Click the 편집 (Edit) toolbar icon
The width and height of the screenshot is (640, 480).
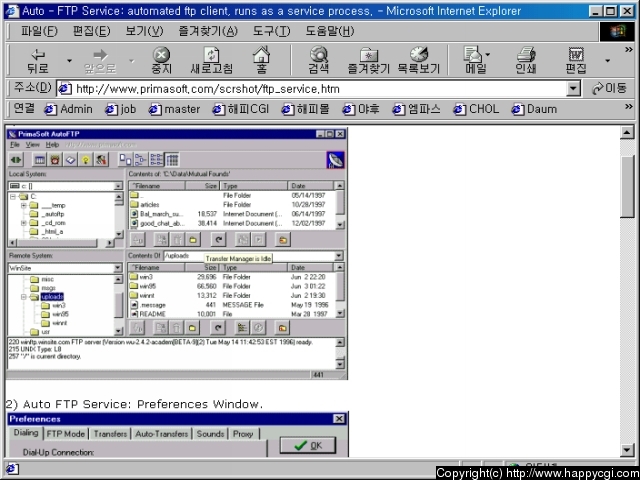(576, 60)
